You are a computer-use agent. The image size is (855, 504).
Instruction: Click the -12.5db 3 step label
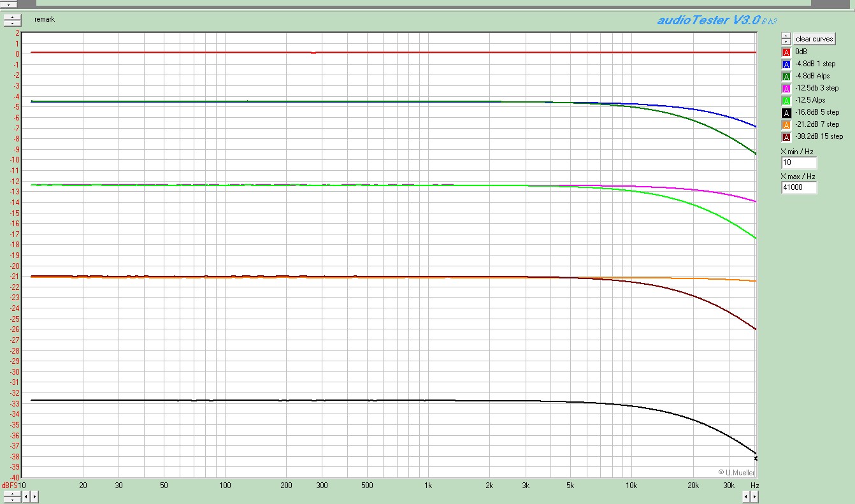pyautogui.click(x=817, y=88)
